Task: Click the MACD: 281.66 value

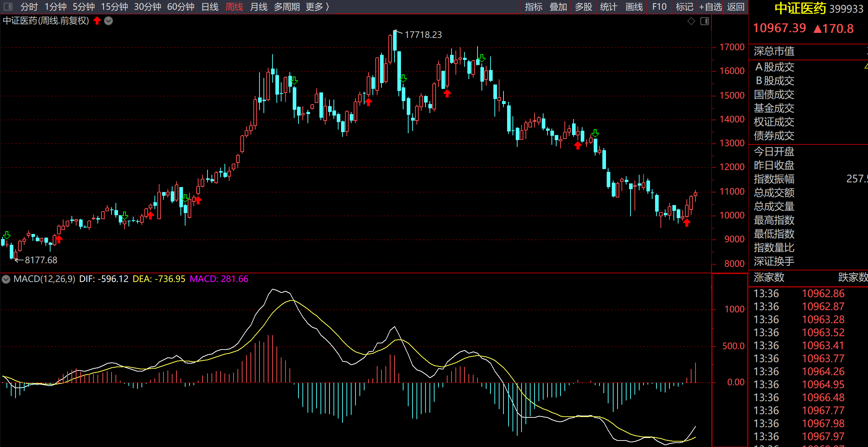Action: point(219,279)
